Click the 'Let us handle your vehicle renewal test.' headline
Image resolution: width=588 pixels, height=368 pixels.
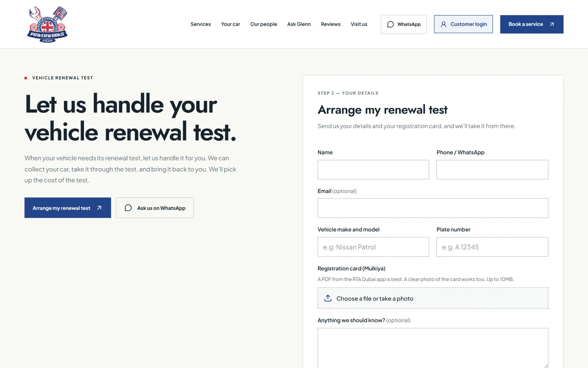pyautogui.click(x=130, y=118)
